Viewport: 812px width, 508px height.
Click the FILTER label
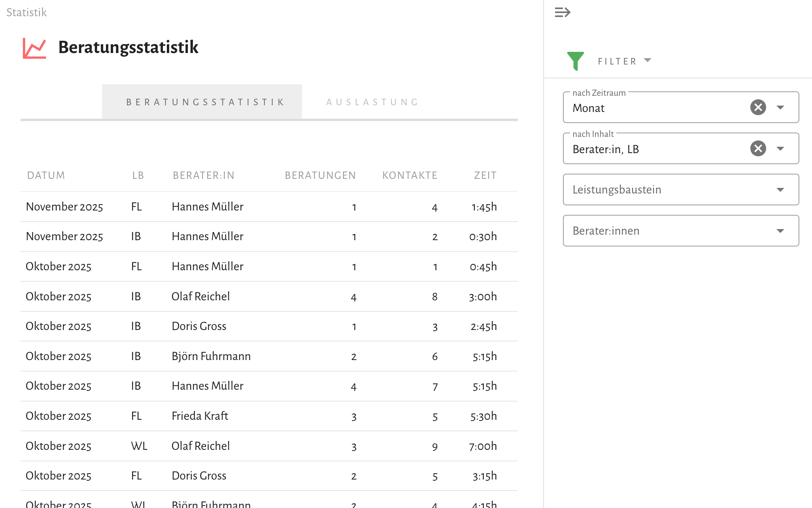tap(617, 61)
